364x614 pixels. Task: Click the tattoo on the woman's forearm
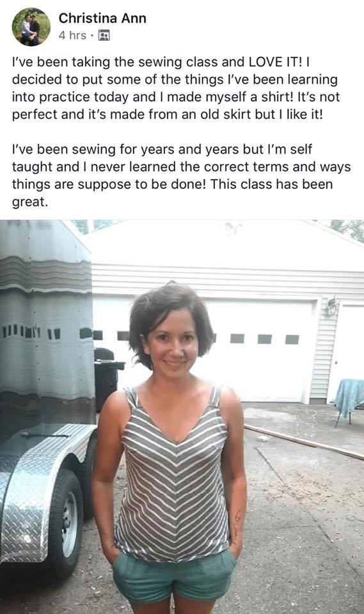tap(238, 523)
